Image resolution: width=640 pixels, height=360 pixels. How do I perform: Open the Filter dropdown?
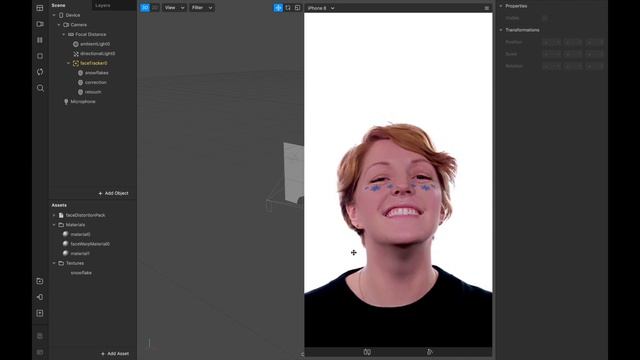point(202,8)
